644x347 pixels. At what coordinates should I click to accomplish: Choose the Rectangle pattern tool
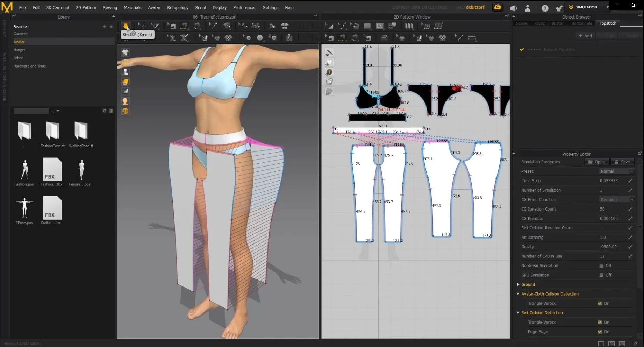click(x=367, y=26)
